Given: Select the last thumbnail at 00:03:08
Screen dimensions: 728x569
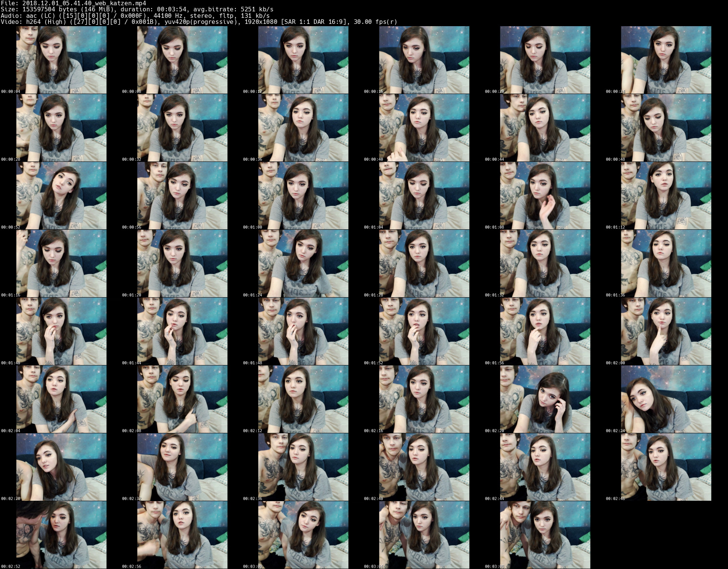Looking at the screenshot, I should [545, 535].
